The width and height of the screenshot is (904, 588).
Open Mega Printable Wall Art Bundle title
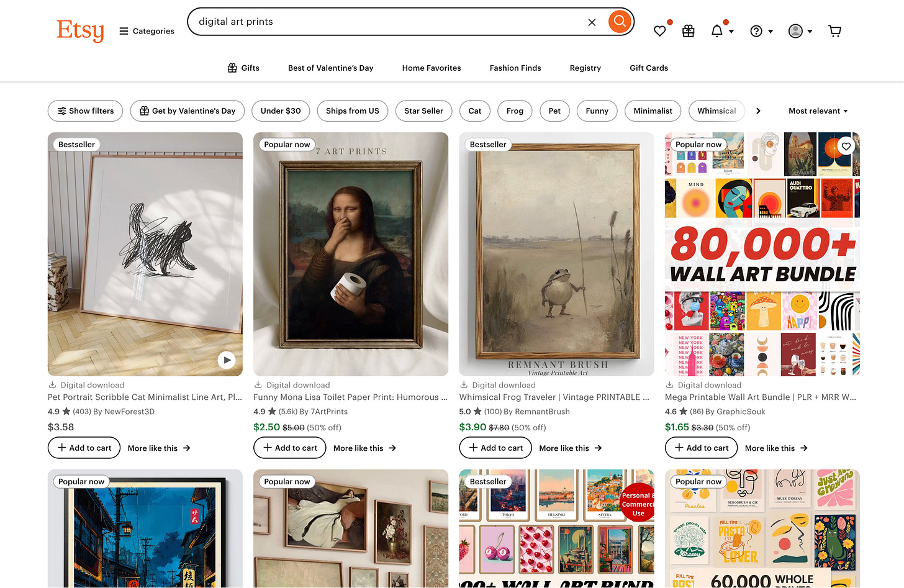click(761, 397)
